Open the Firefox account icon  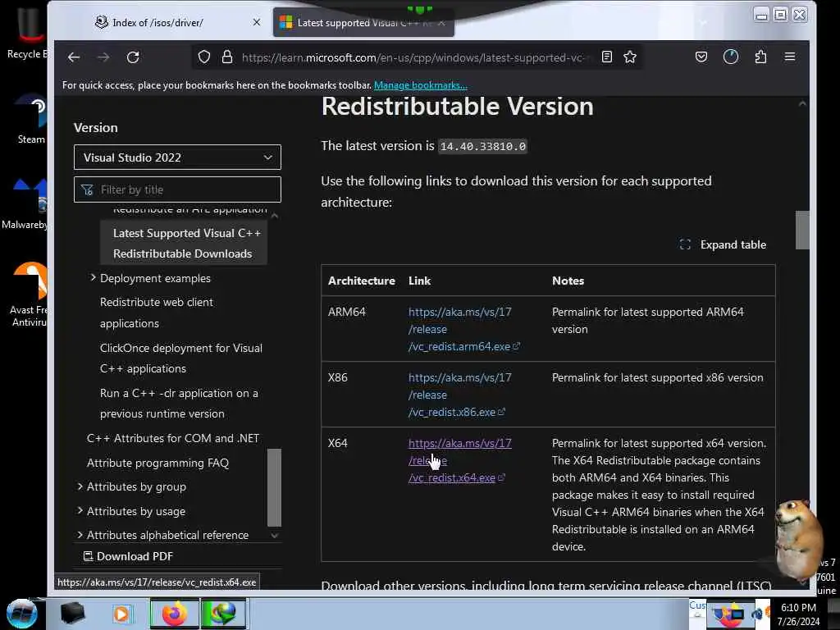[731, 57]
